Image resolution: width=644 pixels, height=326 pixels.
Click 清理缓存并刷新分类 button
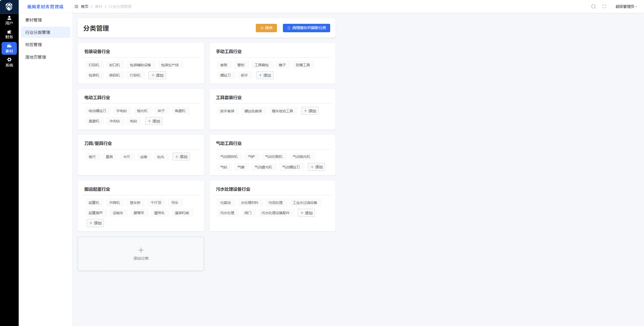(306, 28)
